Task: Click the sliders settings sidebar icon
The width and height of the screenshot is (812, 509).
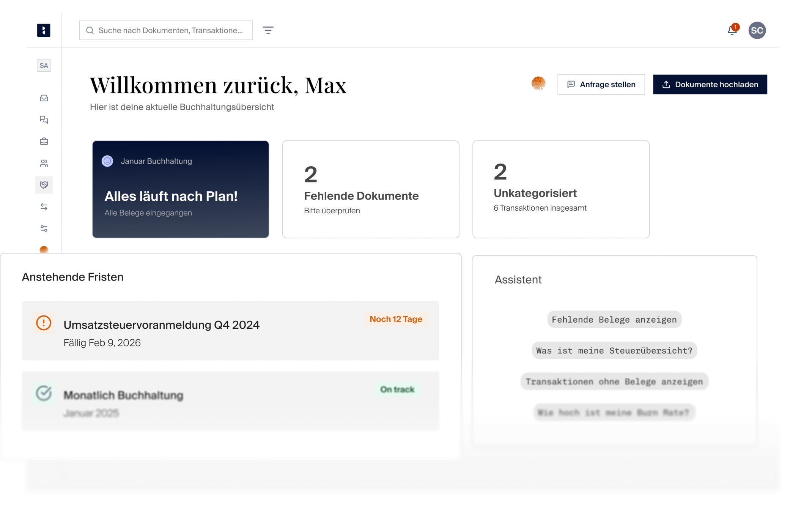Action: click(44, 228)
